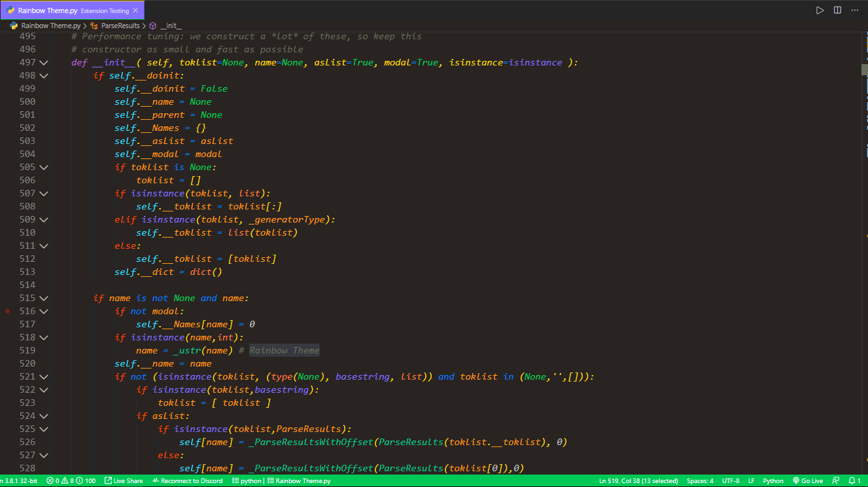Collapse the fold at line 516

[x=44, y=311]
